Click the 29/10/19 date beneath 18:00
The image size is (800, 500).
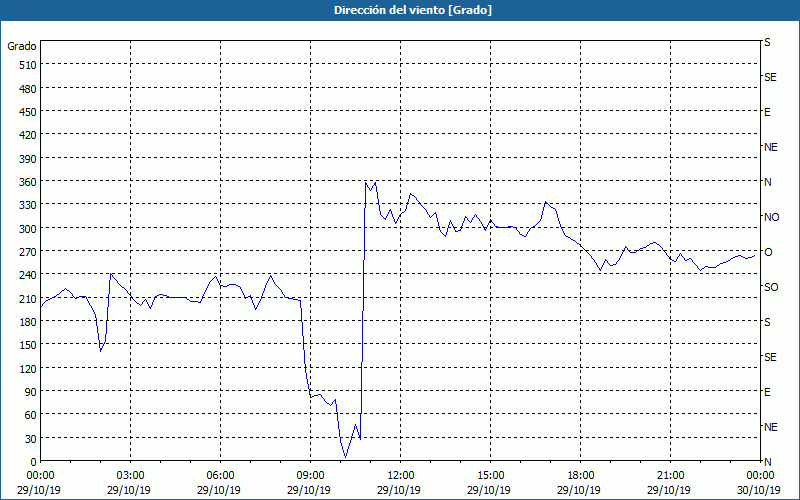pos(579,491)
